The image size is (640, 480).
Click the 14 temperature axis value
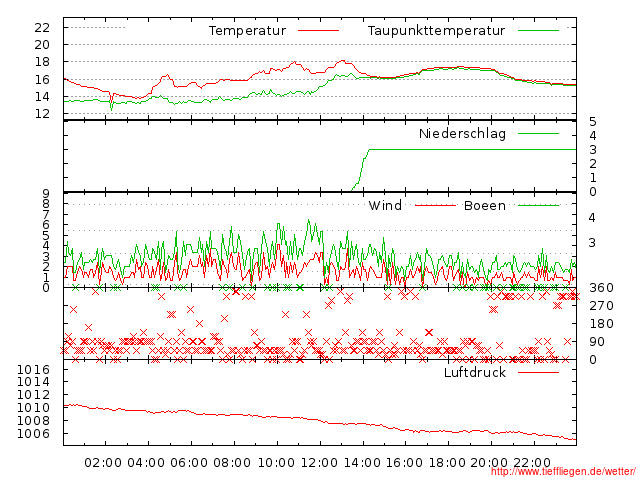tap(42, 96)
